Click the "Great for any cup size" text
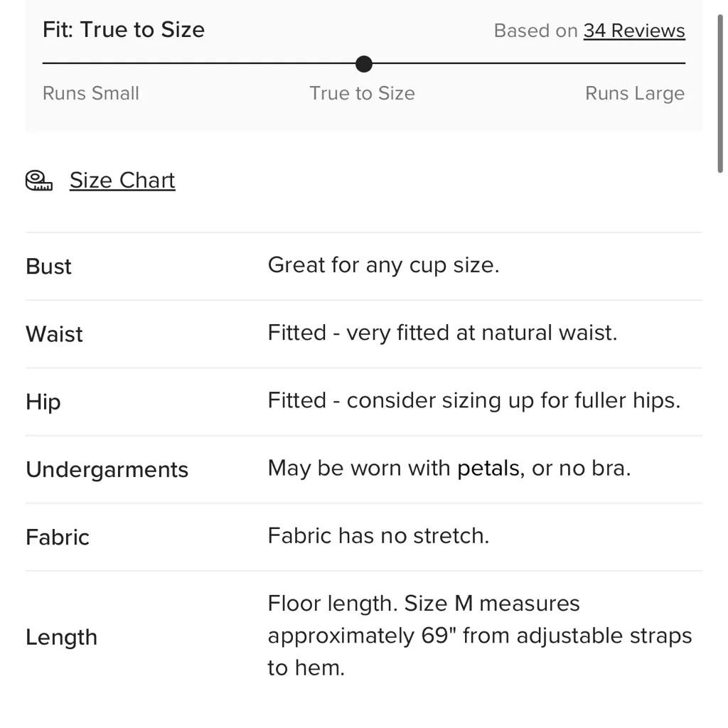 pyautogui.click(x=383, y=265)
